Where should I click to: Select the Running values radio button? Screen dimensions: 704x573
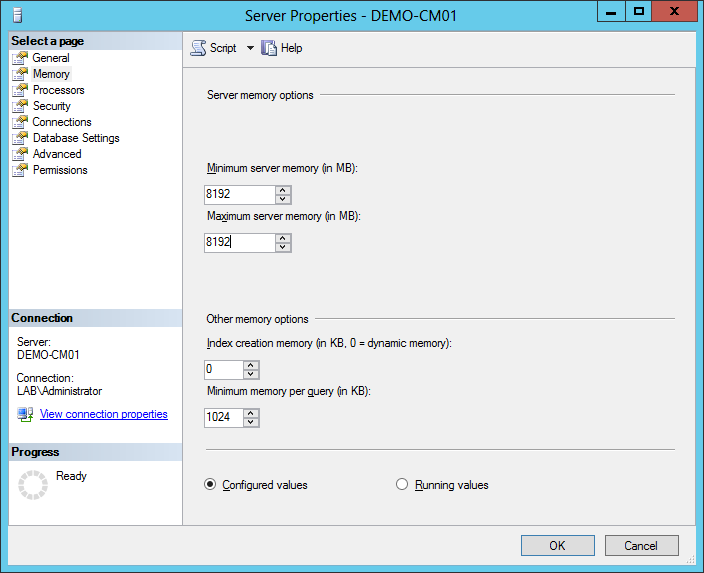click(x=403, y=485)
